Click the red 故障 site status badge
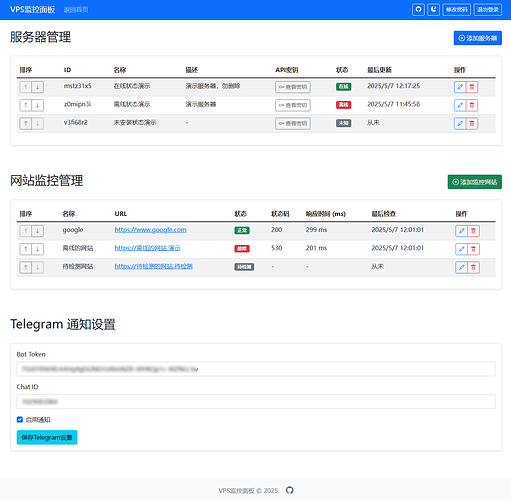 click(x=242, y=249)
